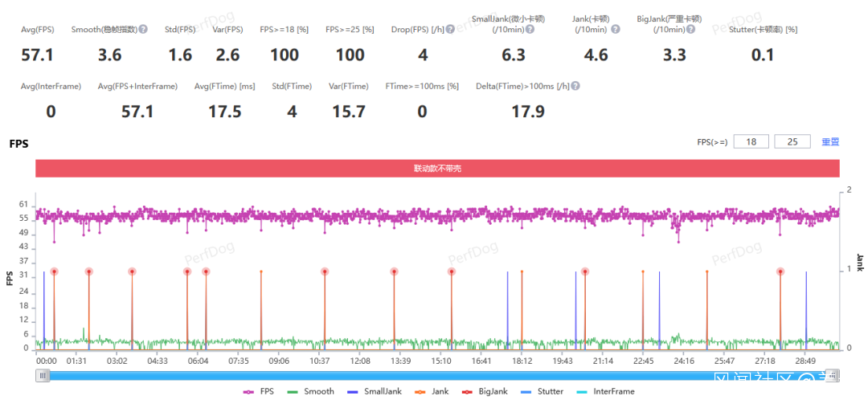Click help icon for Jank(卡顿) /10min
Screen dimensions: 868x404
tap(616, 30)
